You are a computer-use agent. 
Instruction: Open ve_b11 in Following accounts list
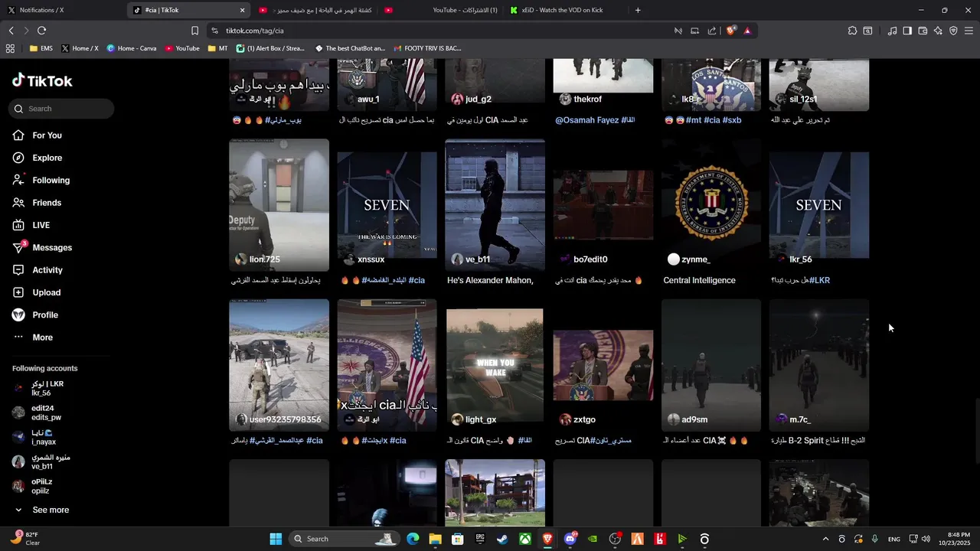coord(41,461)
